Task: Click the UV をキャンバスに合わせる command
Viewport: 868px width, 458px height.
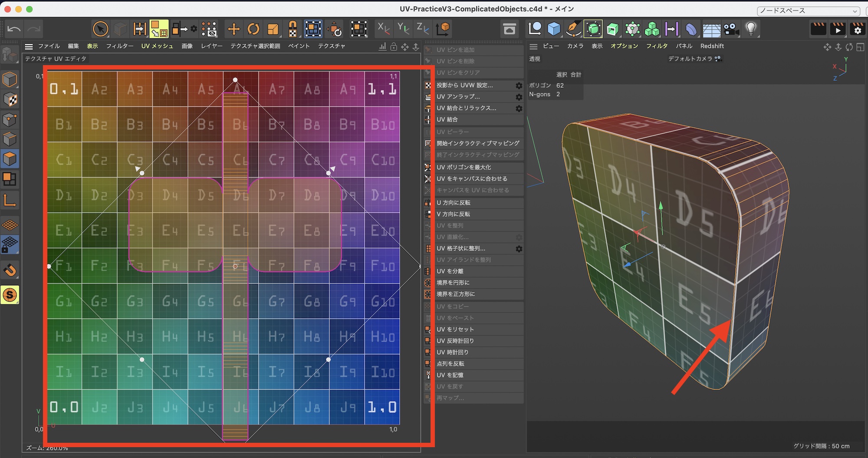Action: point(471,179)
